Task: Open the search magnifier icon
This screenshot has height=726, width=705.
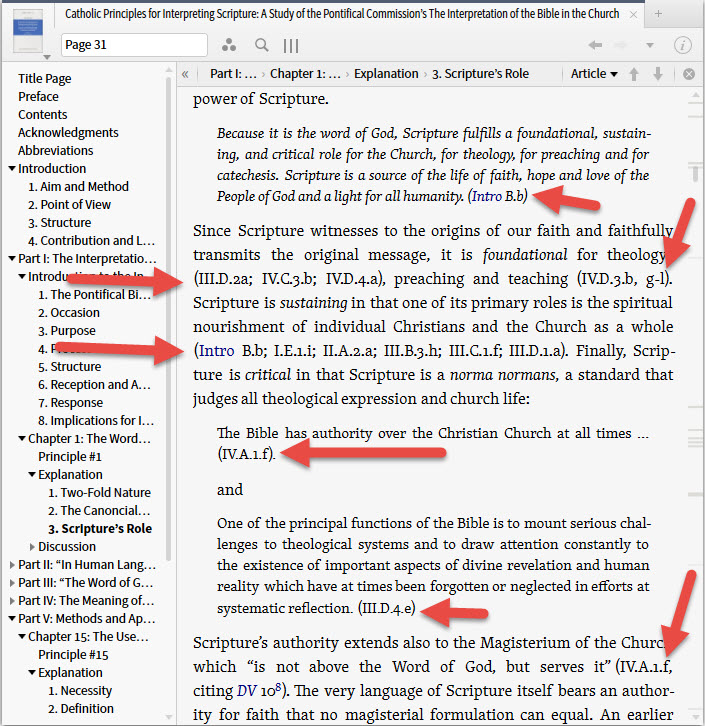Action: (262, 45)
